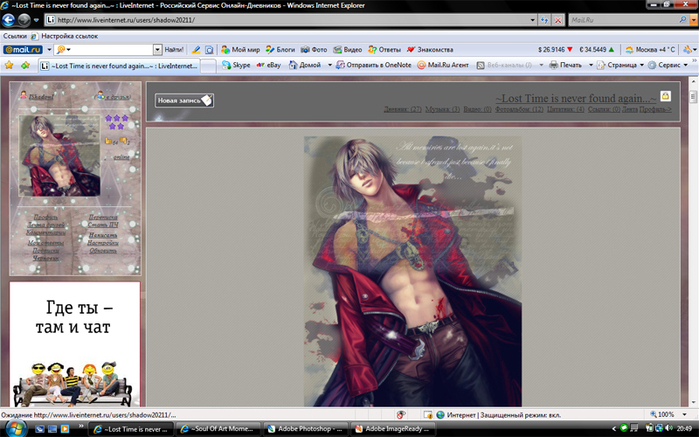
Task: Click the Где ты – там и чат ad banner
Action: pos(75,344)
